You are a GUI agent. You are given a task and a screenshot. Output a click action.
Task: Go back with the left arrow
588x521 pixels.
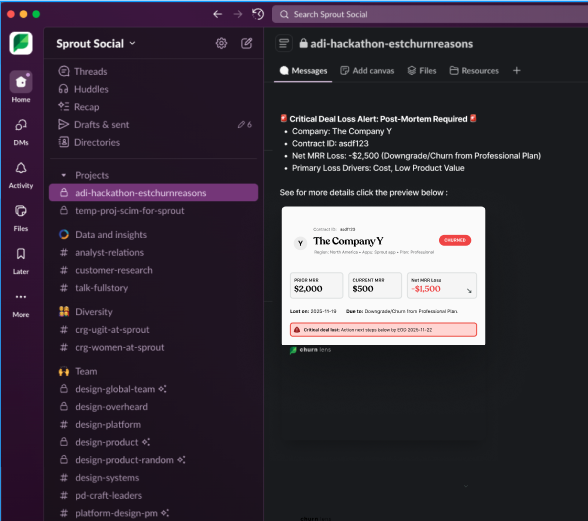coord(218,14)
